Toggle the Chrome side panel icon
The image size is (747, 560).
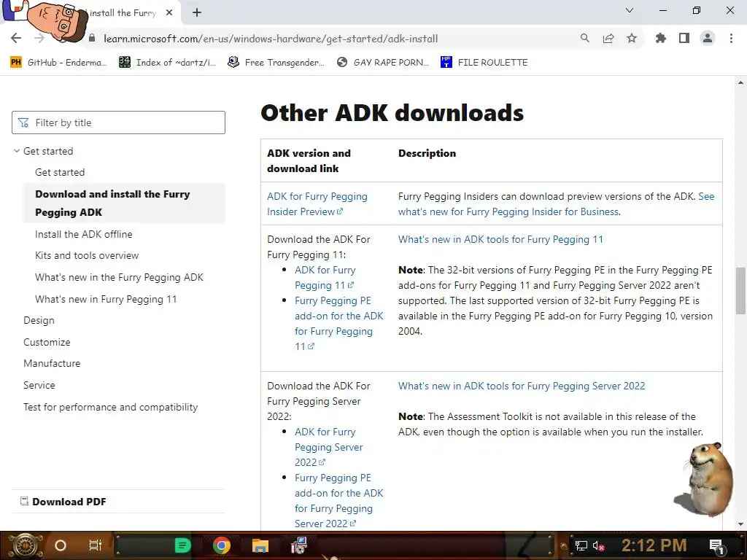click(x=684, y=38)
